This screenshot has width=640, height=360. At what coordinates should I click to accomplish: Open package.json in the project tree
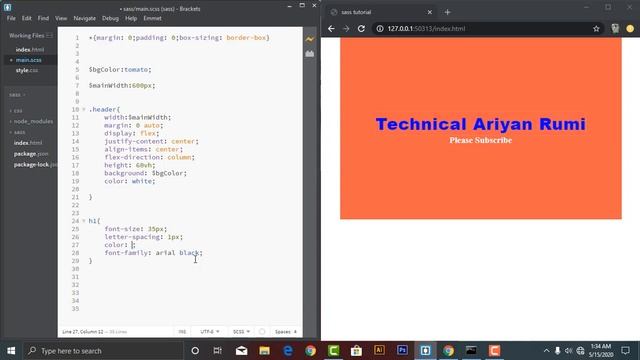tap(31, 154)
